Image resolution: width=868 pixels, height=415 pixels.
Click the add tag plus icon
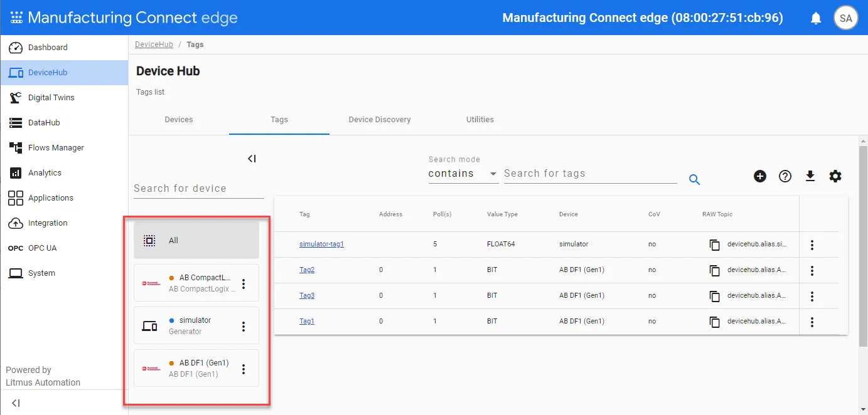(760, 176)
